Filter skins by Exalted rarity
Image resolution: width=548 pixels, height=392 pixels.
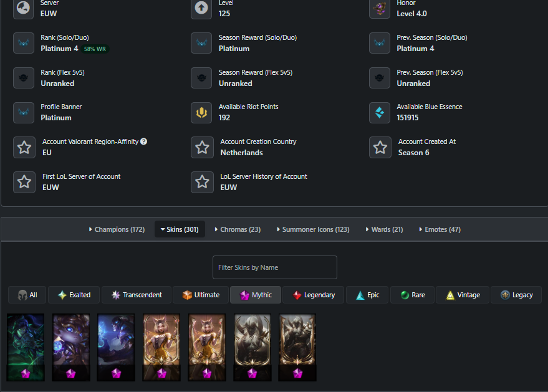point(74,295)
